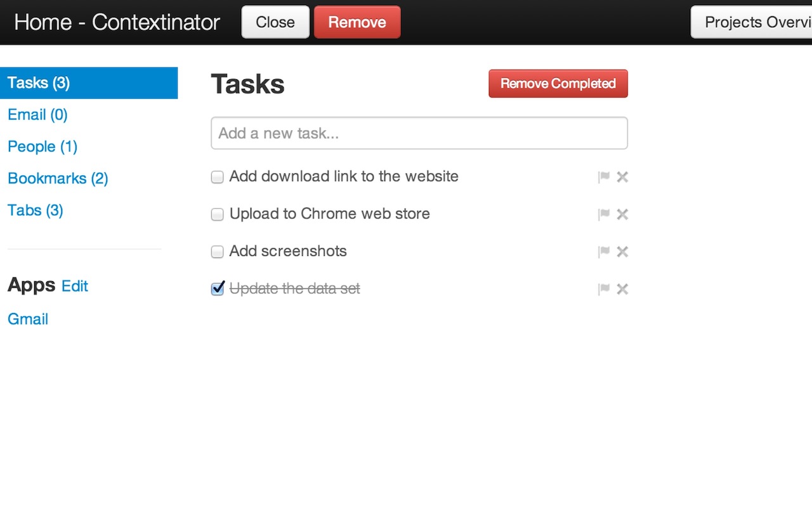Switch to the Email section
Image resolution: width=812 pixels, height=508 pixels.
tap(37, 115)
